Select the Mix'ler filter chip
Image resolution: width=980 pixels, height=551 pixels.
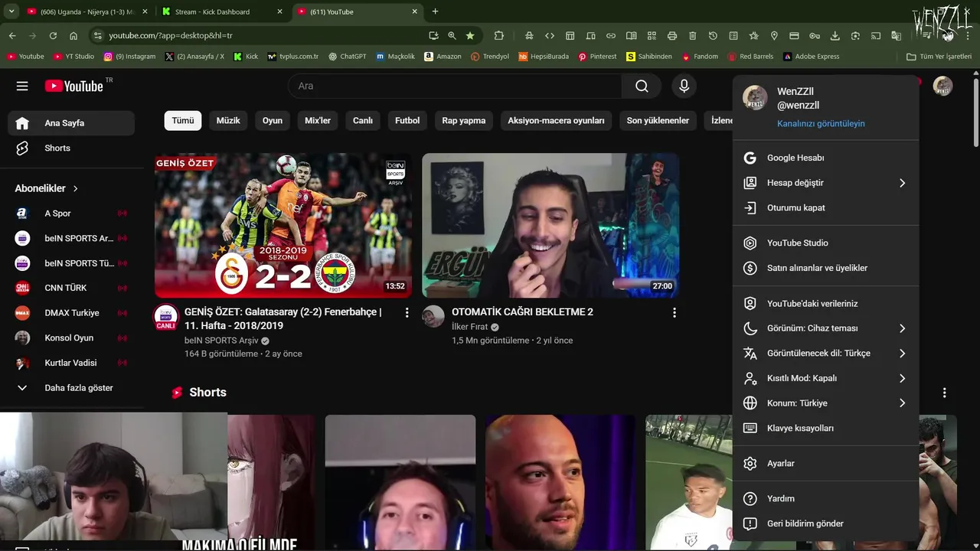coord(318,120)
